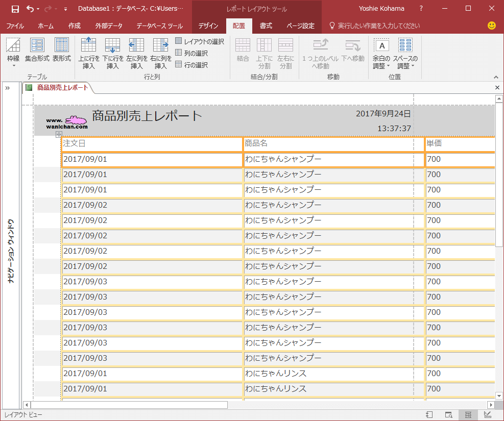Click 上下に分割 split vertically icon
504x421 pixels.
[x=264, y=45]
